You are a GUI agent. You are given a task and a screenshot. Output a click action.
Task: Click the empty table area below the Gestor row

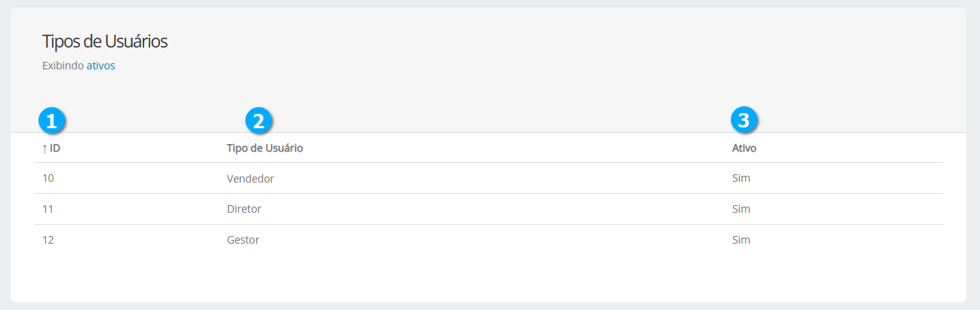tap(488, 275)
